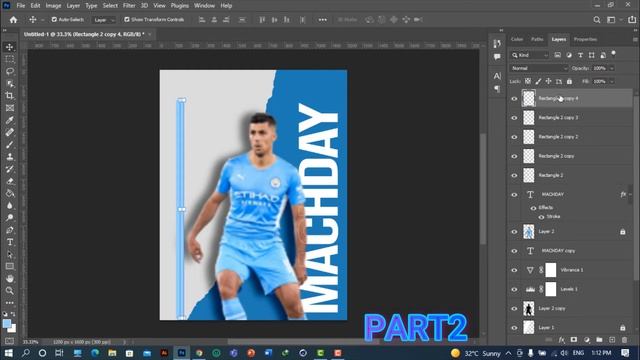Screen dimensions: 640x360
Task: Hide the Levels 1 adjustment layer
Action: point(514,289)
